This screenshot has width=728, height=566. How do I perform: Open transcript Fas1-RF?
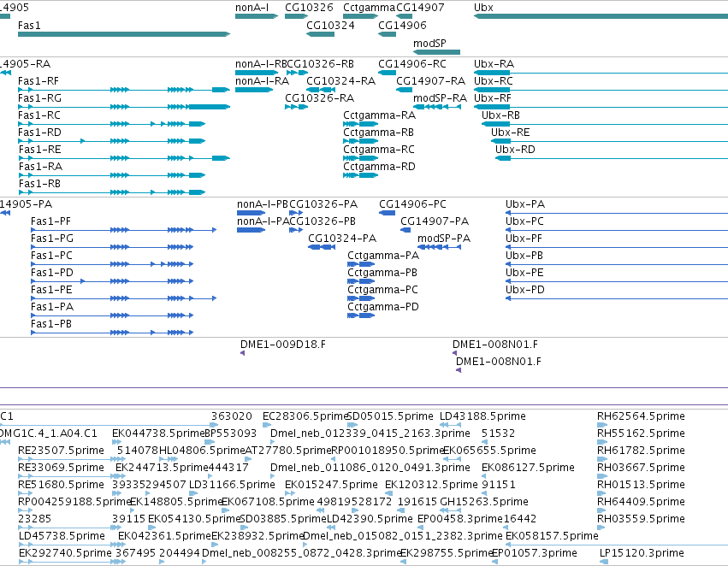coord(124,90)
